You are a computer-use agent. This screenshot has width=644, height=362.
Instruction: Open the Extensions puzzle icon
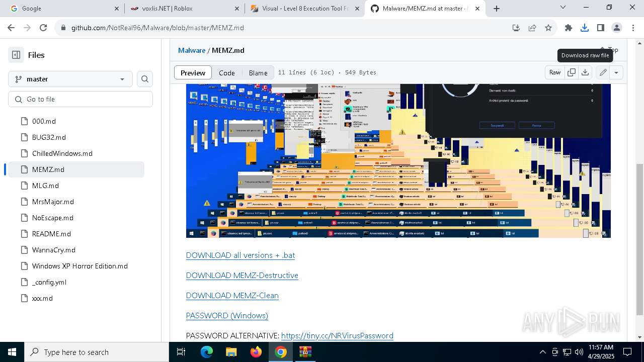tap(569, 28)
